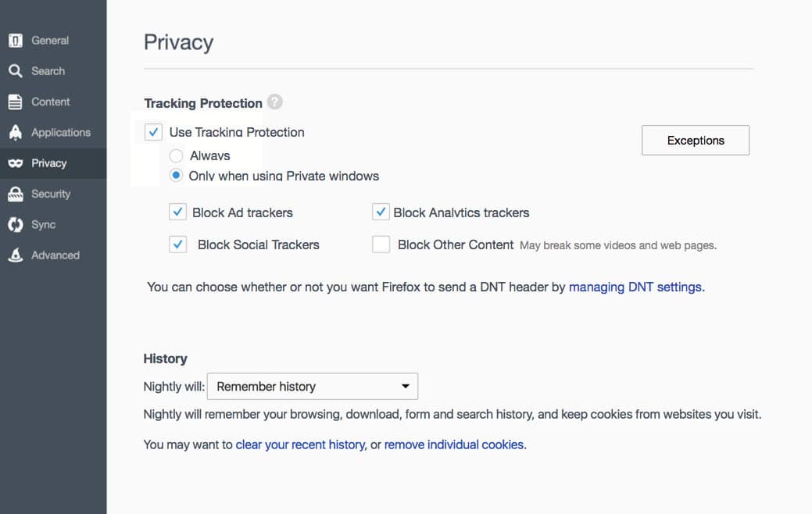Click the Applications rocket icon
The image size is (812, 514).
(x=16, y=132)
